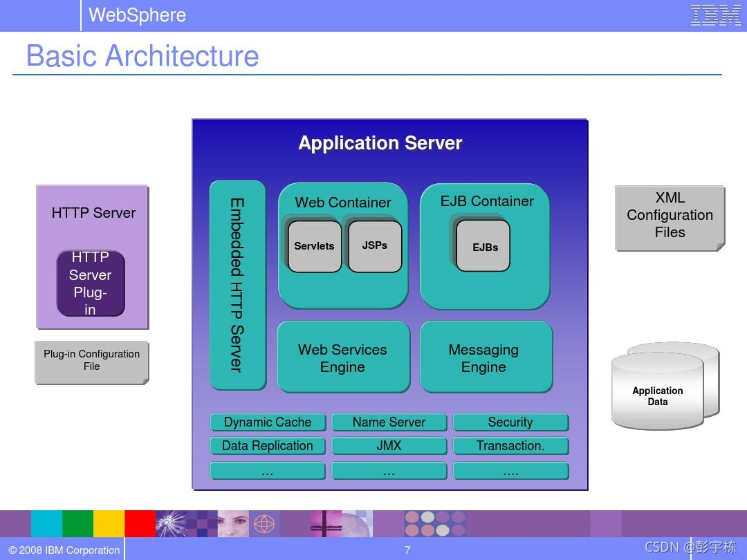Click the face image in footer strip
Image resolution: width=747 pixels, height=560 pixels.
234,524
